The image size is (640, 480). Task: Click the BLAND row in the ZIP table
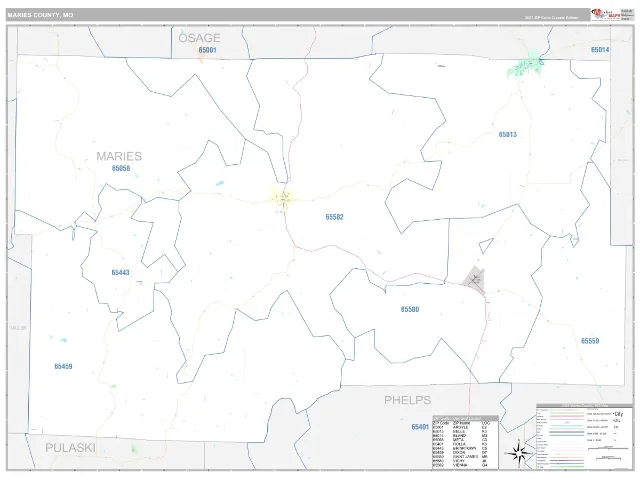(x=465, y=436)
